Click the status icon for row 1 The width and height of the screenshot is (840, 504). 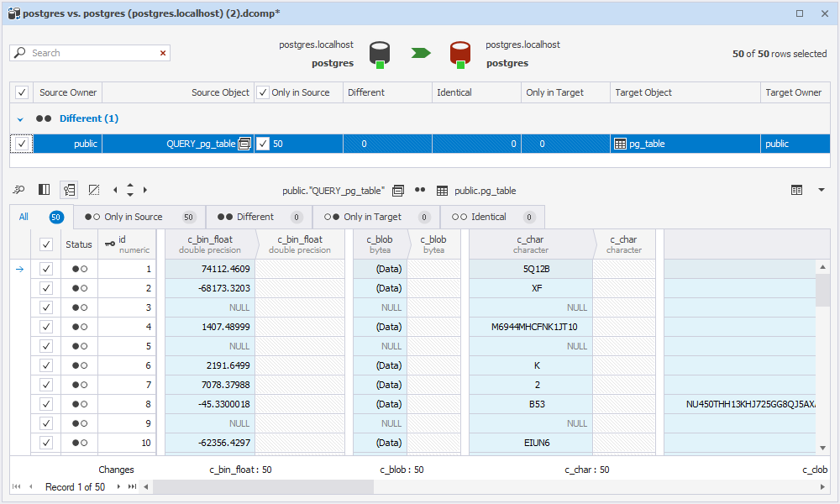[79, 269]
